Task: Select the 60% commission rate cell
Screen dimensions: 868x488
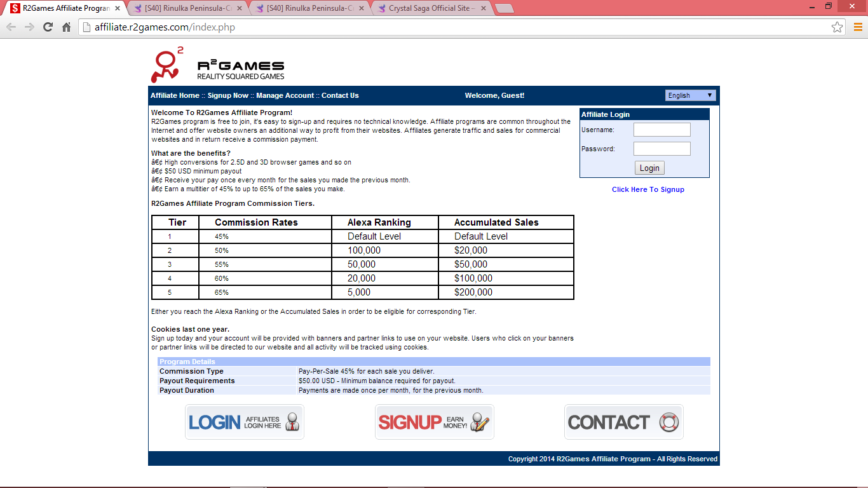Action: (x=266, y=278)
